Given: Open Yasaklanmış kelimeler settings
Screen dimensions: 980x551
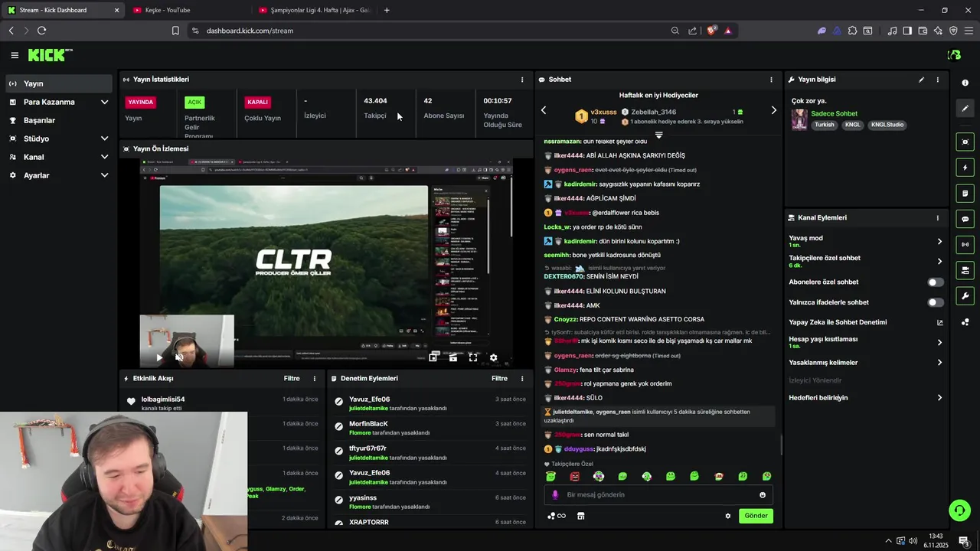Looking at the screenshot, I should (865, 363).
